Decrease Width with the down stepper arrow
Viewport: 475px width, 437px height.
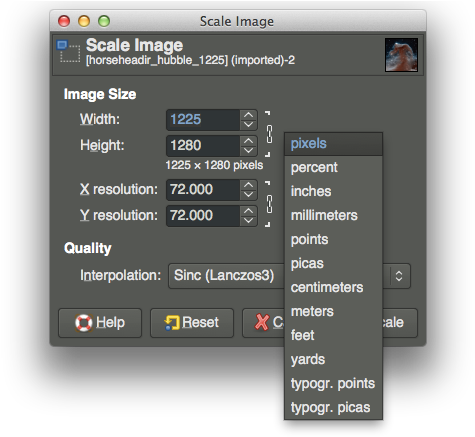[x=248, y=124]
